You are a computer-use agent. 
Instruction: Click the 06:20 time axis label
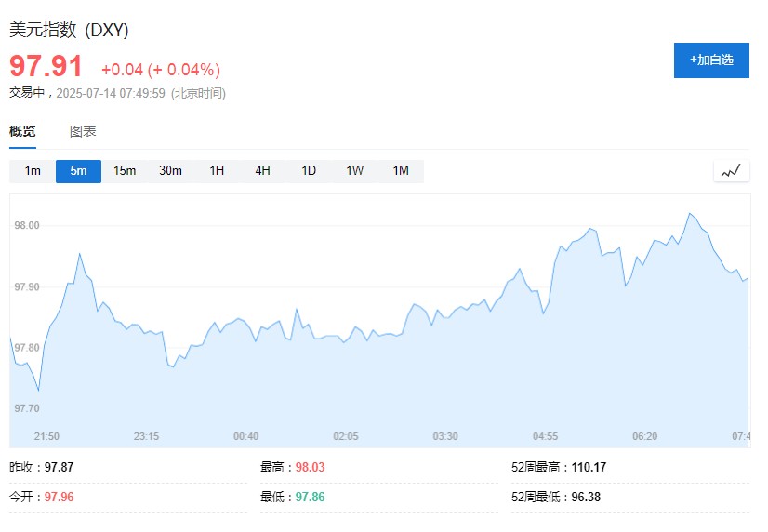click(644, 436)
